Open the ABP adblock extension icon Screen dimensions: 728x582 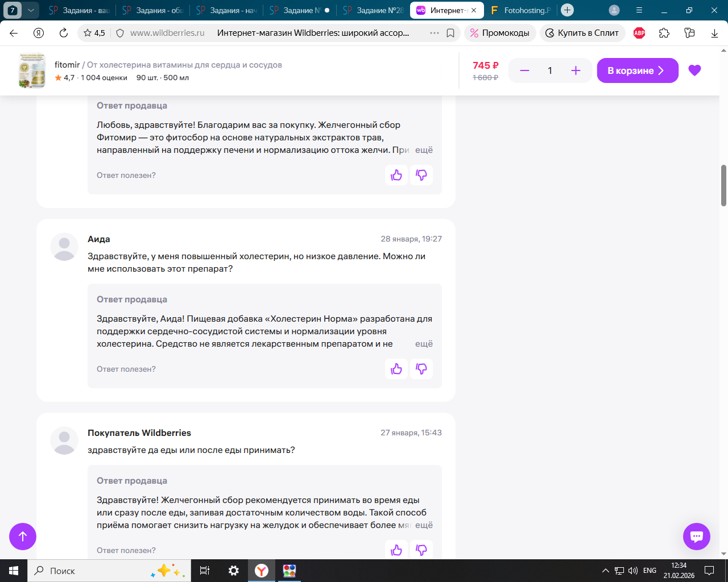(639, 33)
